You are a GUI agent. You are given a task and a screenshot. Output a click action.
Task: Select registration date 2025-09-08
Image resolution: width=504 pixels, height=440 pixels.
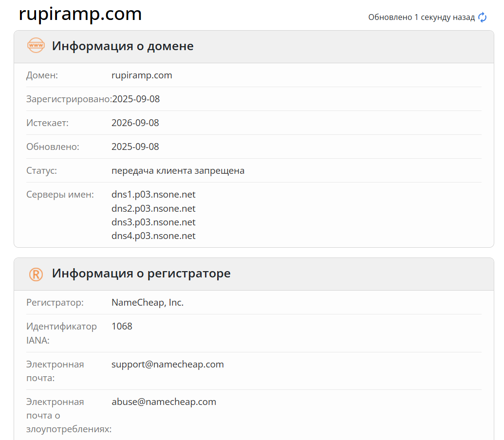(x=135, y=99)
